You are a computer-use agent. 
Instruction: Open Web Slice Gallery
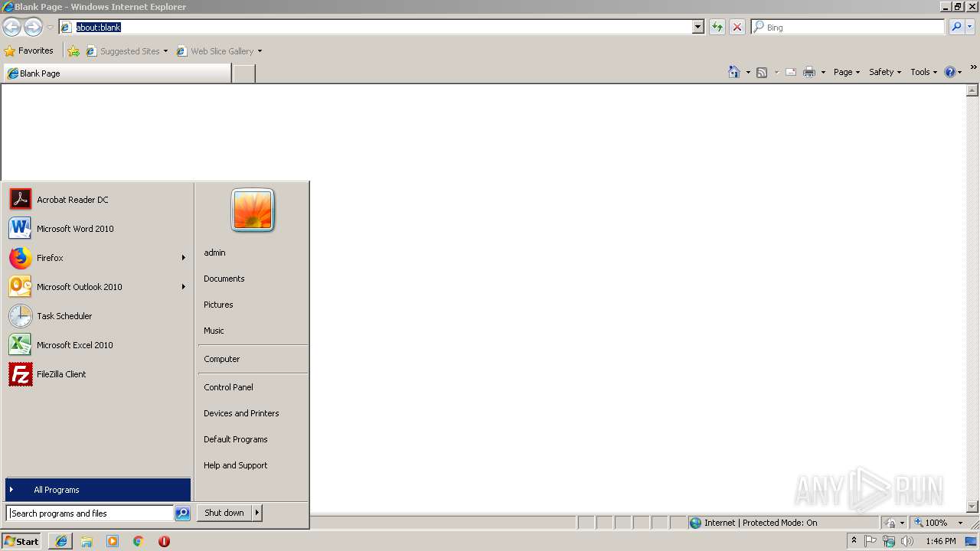click(219, 51)
